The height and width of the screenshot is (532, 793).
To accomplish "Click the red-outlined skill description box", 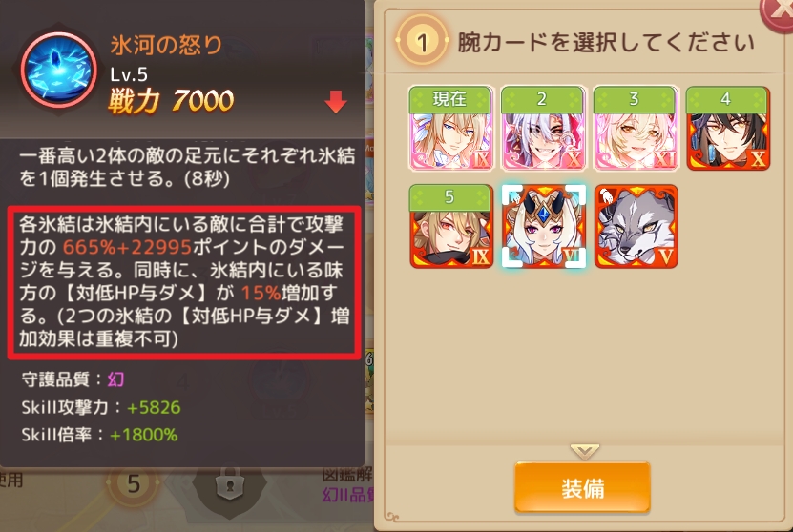I will tap(184, 282).
